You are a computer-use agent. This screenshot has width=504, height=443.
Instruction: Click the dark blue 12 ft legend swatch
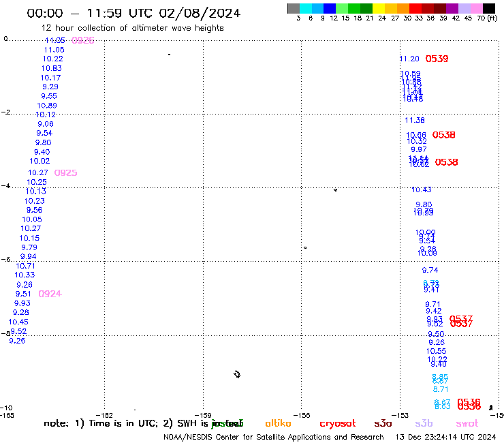click(x=330, y=8)
